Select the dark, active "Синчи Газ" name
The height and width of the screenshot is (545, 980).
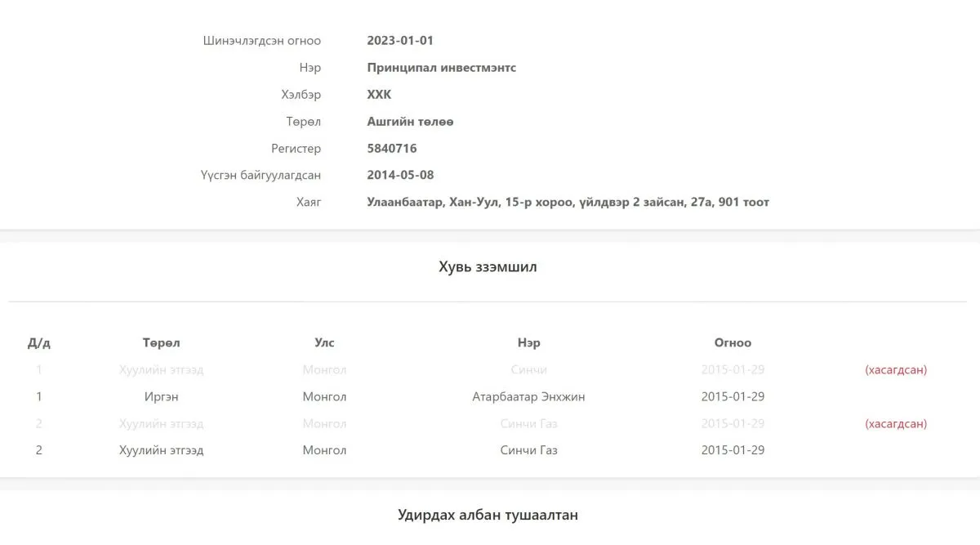pyautogui.click(x=529, y=451)
